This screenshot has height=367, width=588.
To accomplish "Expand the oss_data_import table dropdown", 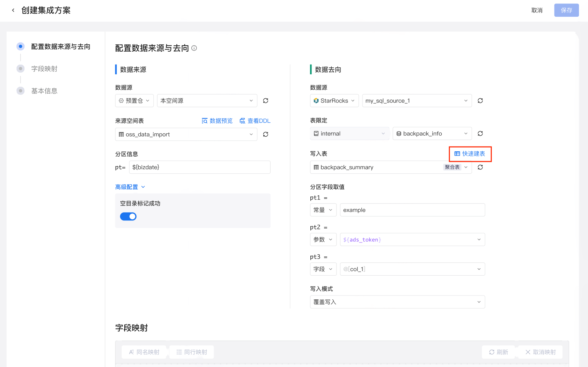I will (186, 134).
